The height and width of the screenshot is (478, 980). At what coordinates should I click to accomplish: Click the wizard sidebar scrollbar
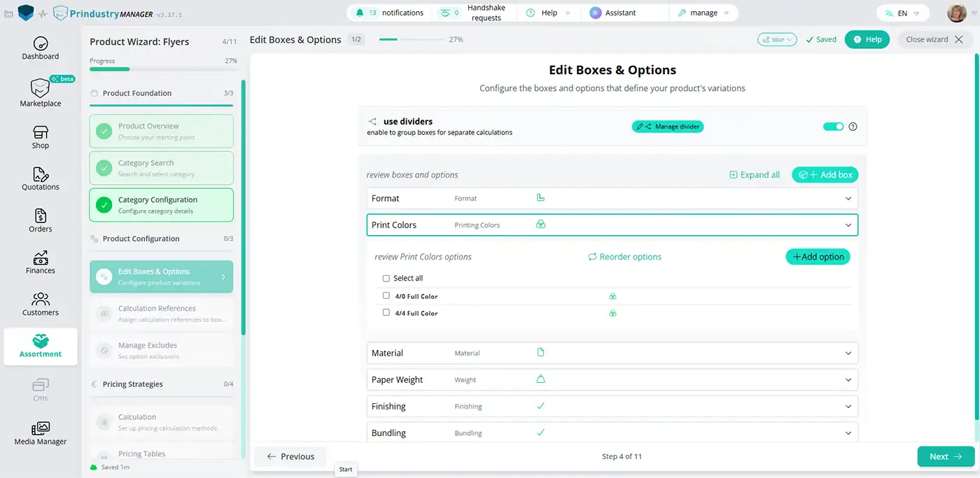point(244,208)
